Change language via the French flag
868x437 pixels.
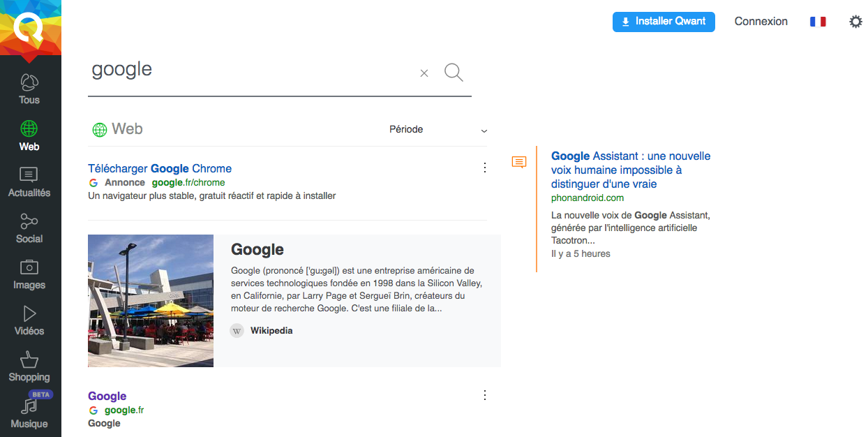click(818, 22)
